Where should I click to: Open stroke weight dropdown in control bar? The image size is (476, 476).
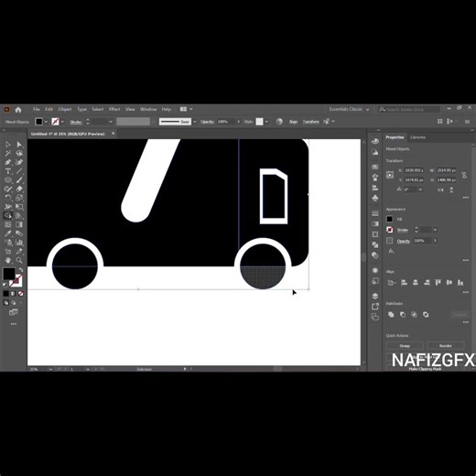click(111, 122)
